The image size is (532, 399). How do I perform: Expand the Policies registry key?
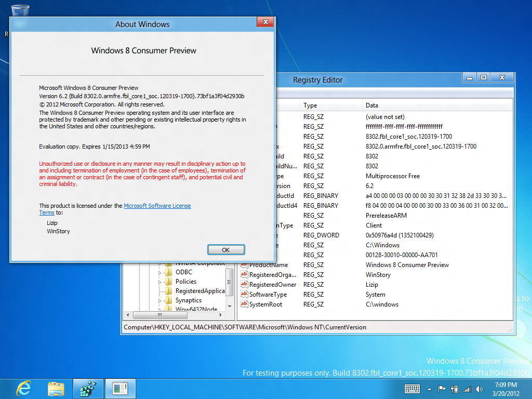pyautogui.click(x=160, y=282)
